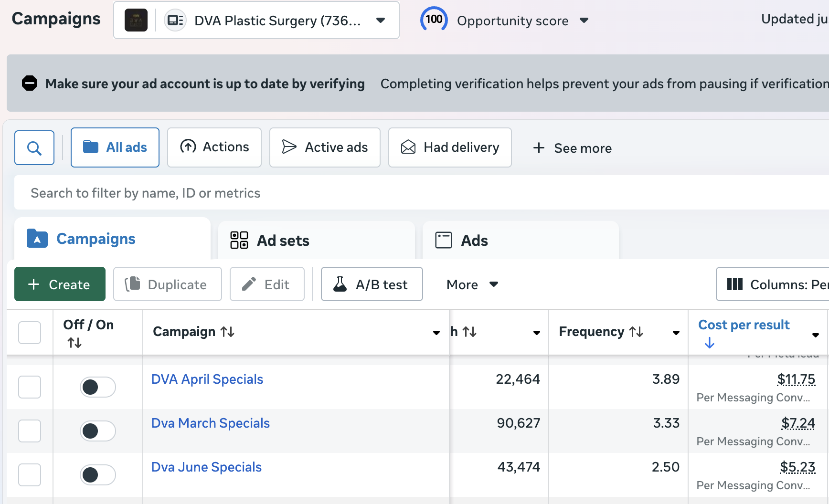Screen dimensions: 829x504
Task: Click the Duplicate copy icon
Action: 133,284
